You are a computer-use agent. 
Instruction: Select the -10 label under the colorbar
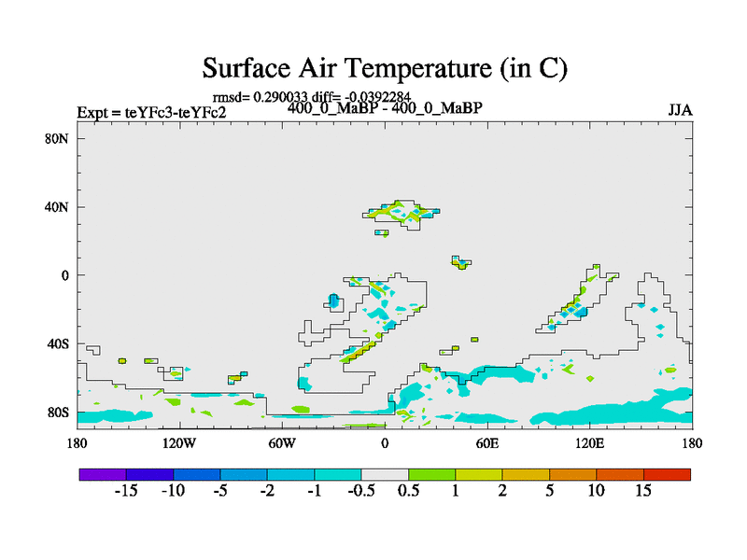click(173, 491)
